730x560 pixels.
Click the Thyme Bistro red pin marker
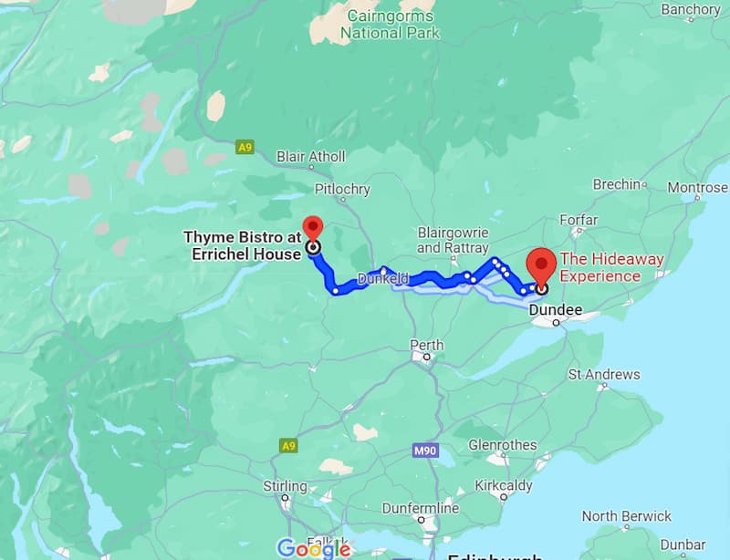[x=313, y=229]
